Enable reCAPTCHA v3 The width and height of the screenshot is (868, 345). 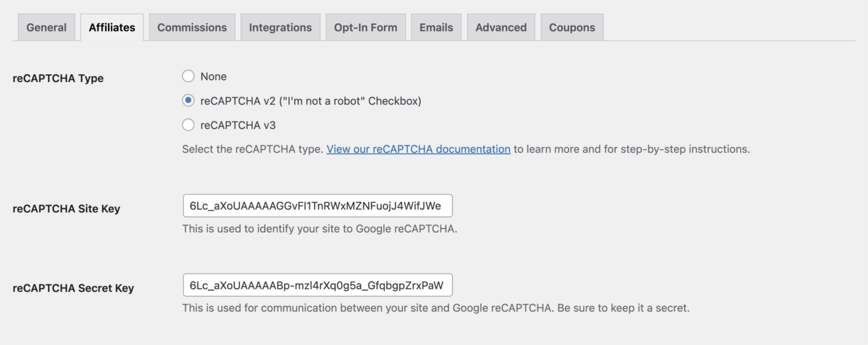(x=188, y=125)
